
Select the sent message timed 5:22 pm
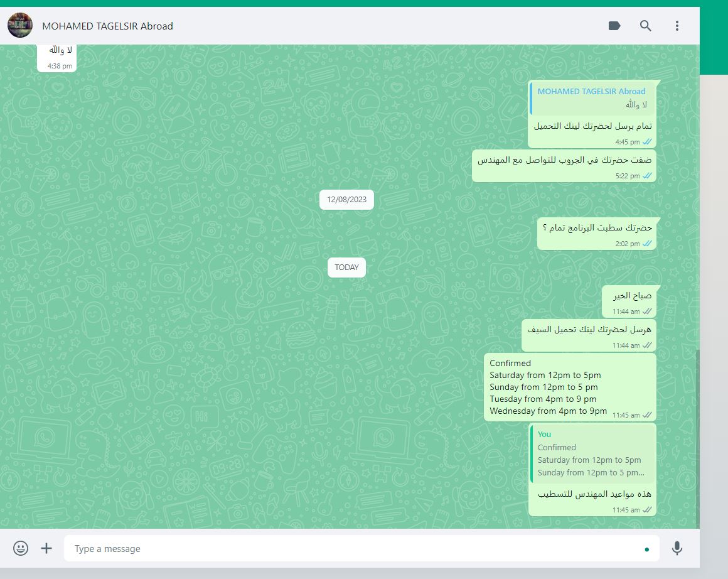click(564, 166)
